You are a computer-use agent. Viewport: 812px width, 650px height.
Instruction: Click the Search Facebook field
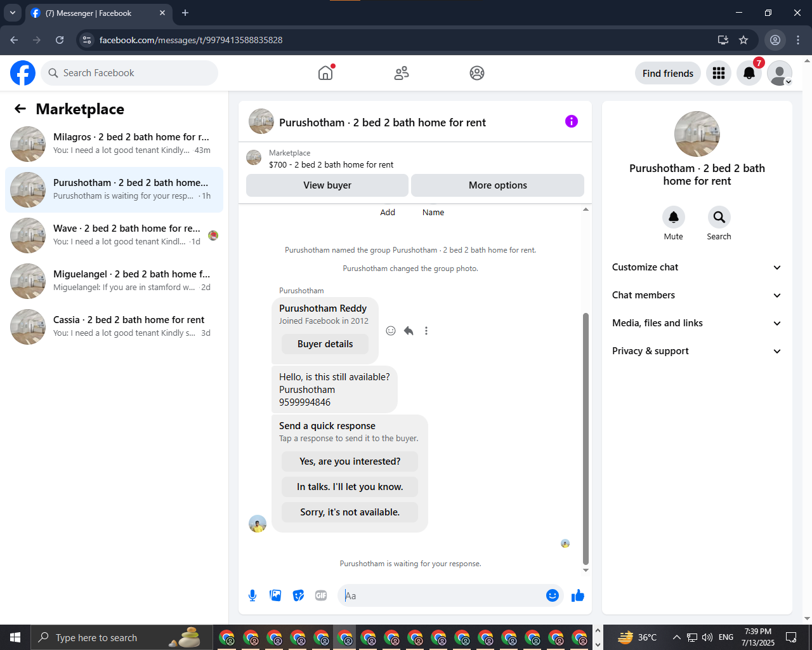pyautogui.click(x=129, y=73)
